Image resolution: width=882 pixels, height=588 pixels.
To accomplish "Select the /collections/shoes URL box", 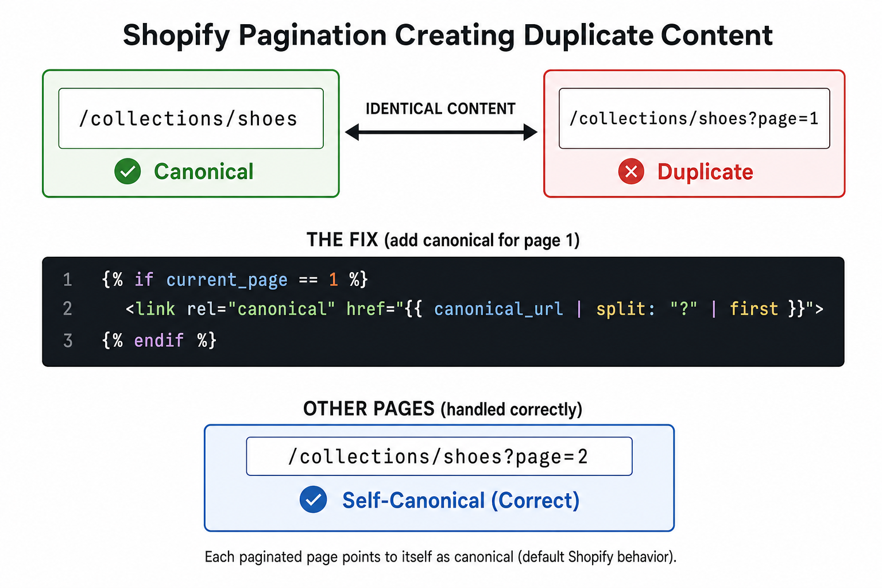I will (191, 118).
